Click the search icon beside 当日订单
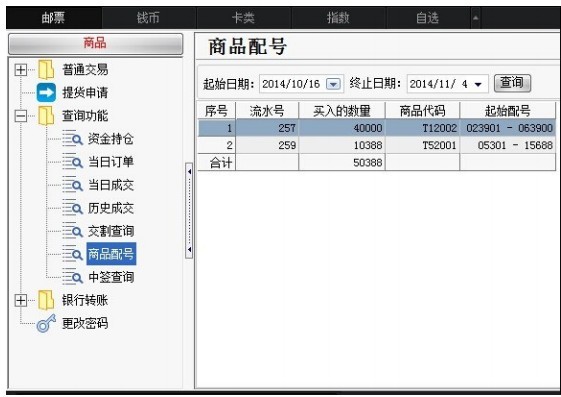The height and width of the screenshot is (397, 561). tap(73, 162)
